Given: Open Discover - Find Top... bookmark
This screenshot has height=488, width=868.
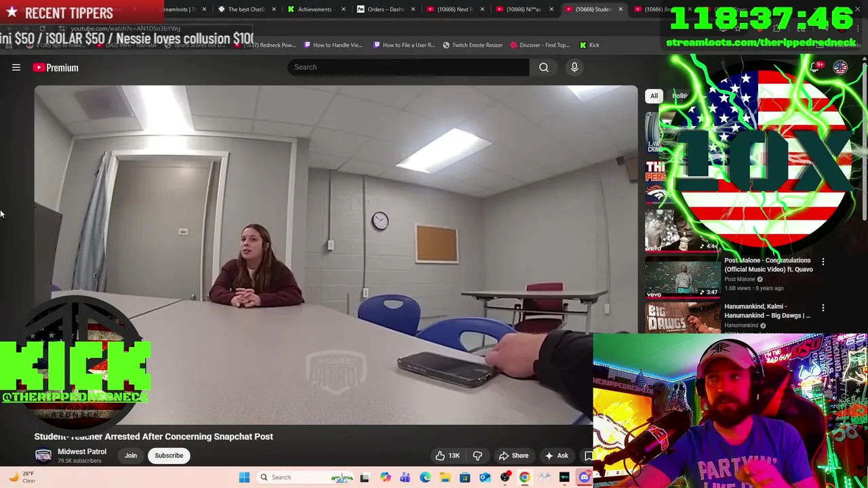Looking at the screenshot, I should point(540,45).
